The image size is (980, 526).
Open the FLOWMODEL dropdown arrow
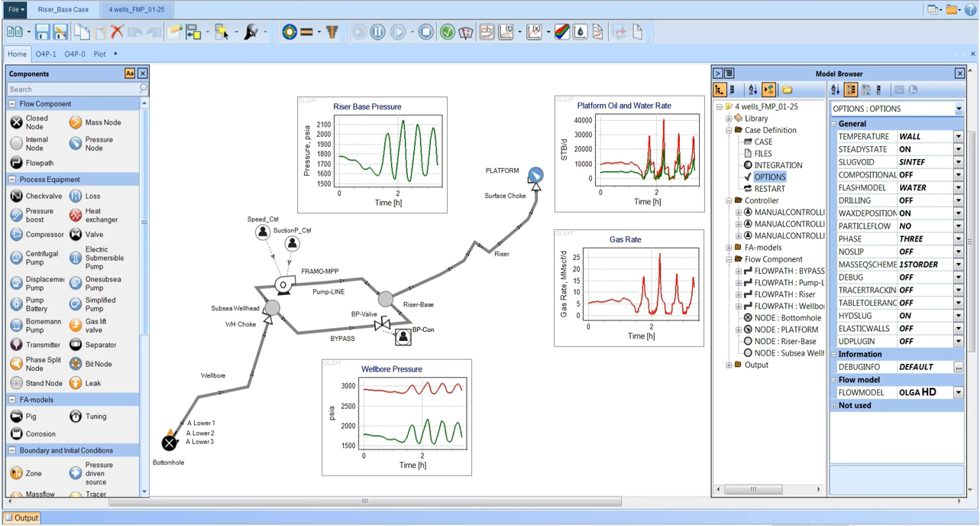point(958,392)
